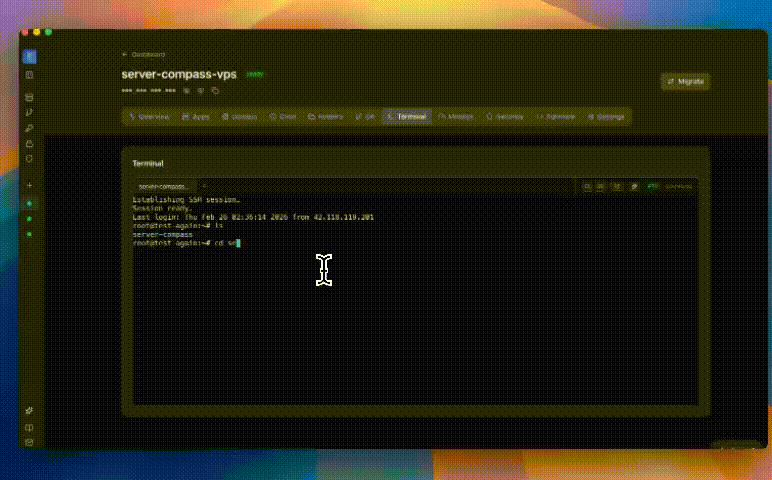The image size is (772, 480).
Task: Click the bottom-most icon in left sidebar
Action: (29, 442)
